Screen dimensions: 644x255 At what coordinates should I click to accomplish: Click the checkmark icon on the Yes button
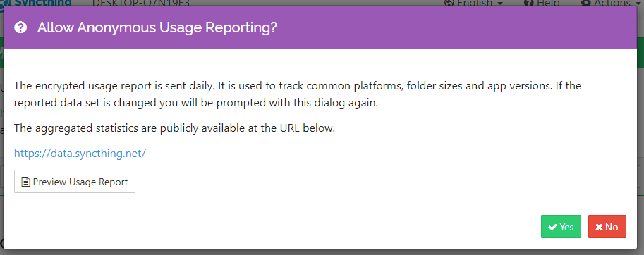pos(553,227)
